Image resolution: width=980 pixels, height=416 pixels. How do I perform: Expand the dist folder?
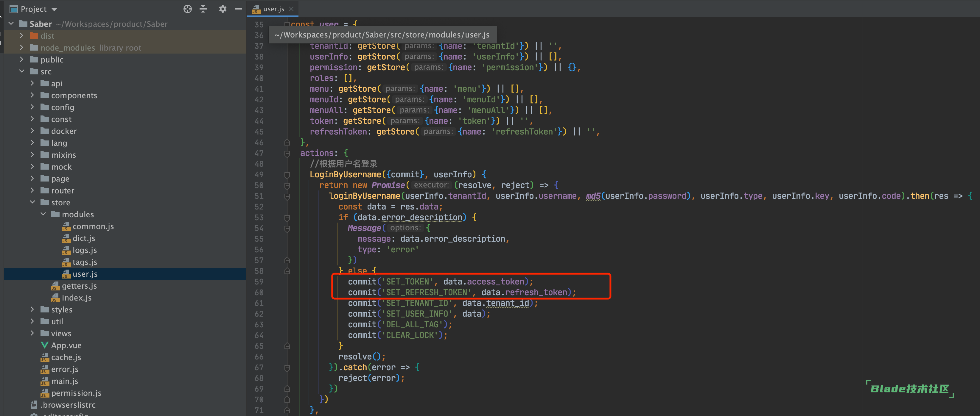click(x=22, y=35)
